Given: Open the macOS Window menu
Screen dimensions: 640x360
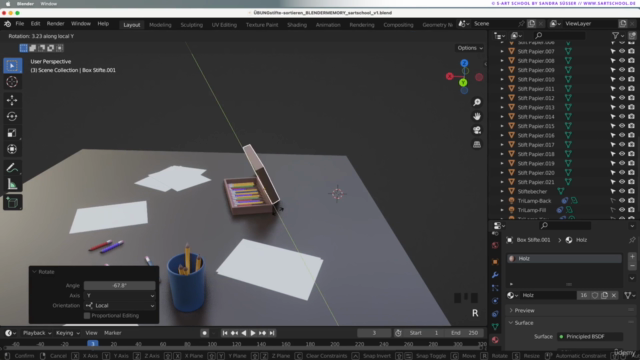Looking at the screenshot, I should coord(49,4).
